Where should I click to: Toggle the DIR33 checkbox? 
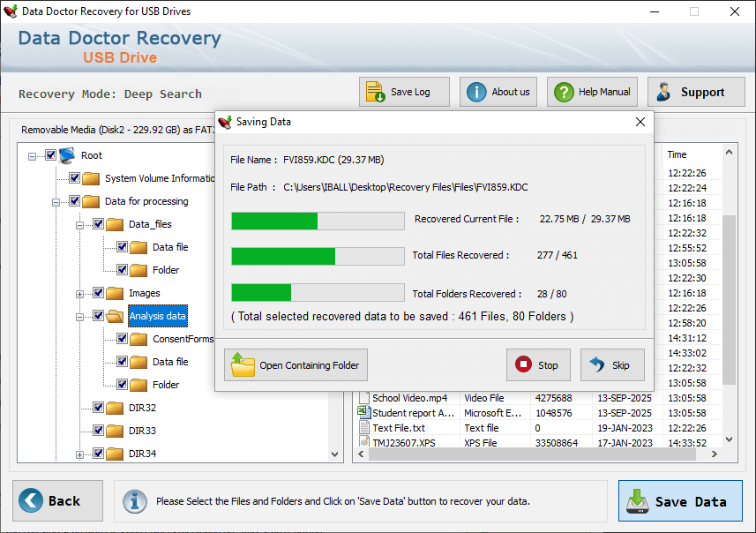coord(98,431)
